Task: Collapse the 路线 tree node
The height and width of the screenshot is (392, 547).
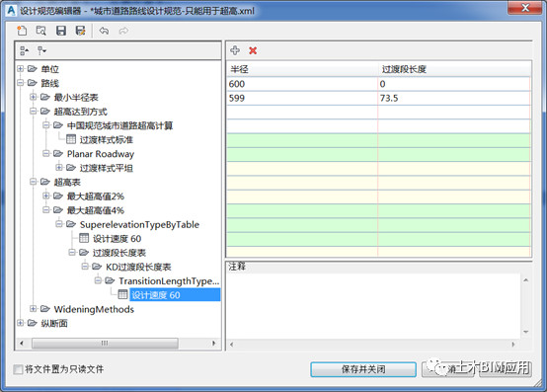Action: (20, 83)
